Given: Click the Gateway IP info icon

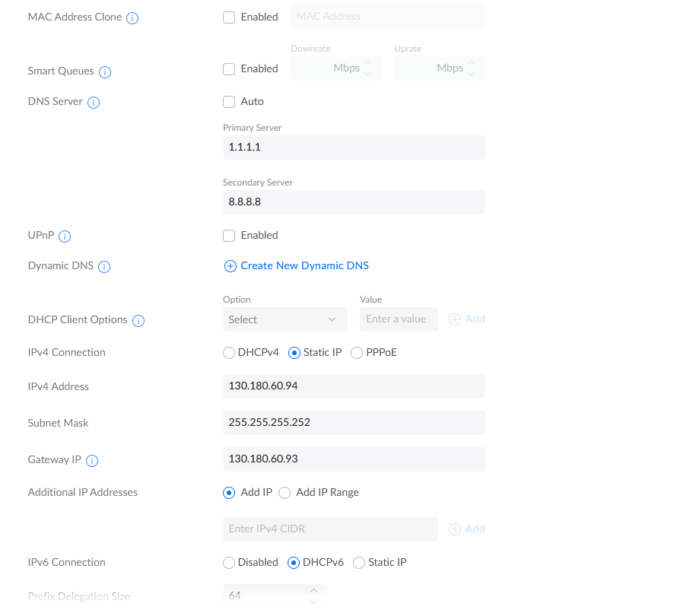Looking at the screenshot, I should (x=92, y=461).
